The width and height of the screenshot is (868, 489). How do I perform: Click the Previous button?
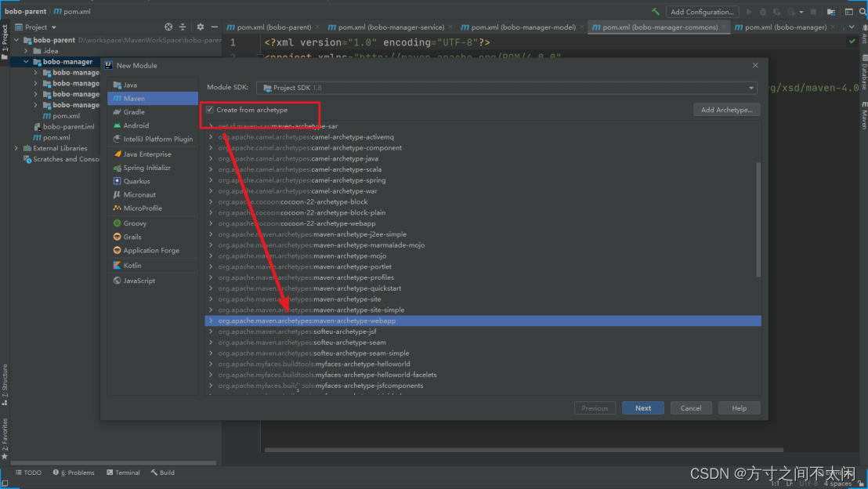(595, 408)
